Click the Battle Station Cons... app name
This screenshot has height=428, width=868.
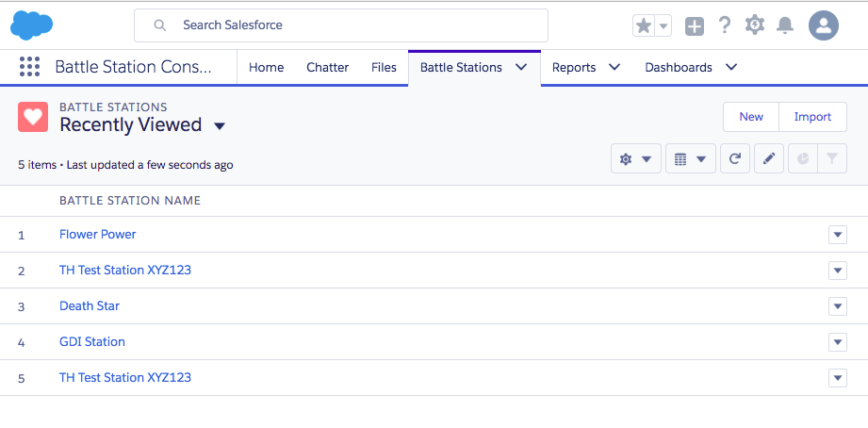[x=134, y=67]
